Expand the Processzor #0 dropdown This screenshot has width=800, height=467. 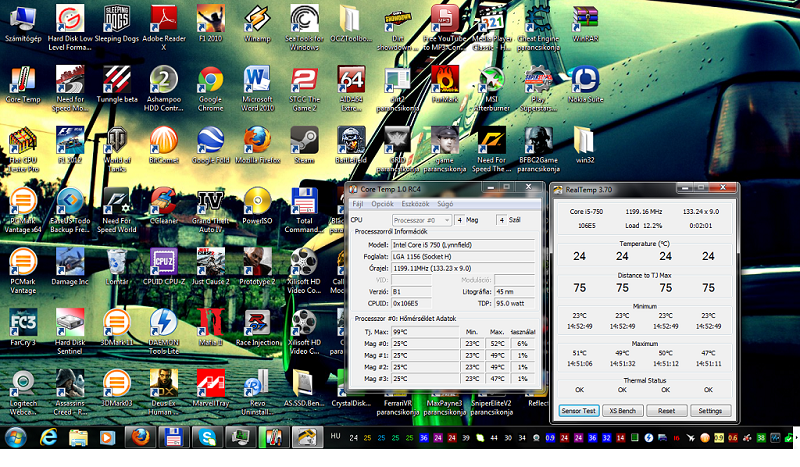coord(421,220)
